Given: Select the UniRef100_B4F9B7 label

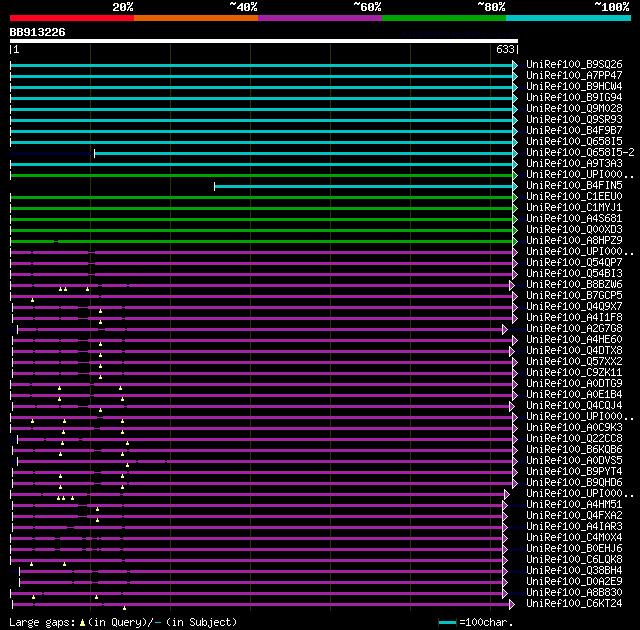Looking at the screenshot, I should click(574, 131).
